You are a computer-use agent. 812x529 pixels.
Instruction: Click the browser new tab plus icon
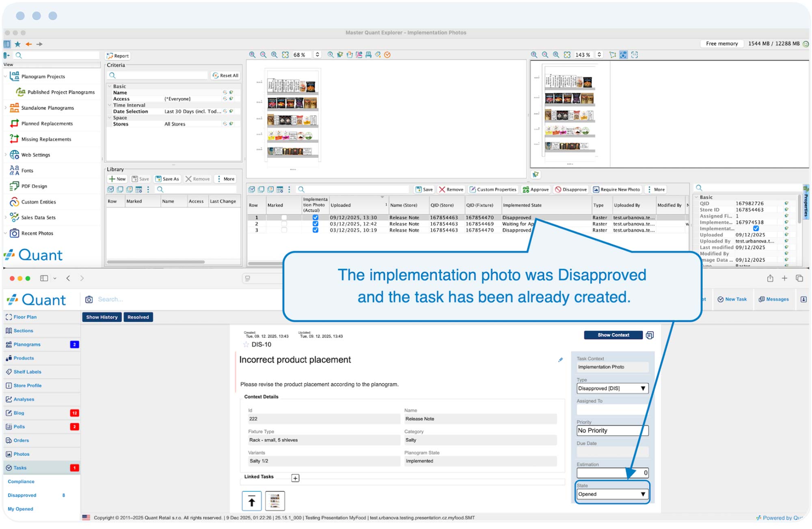point(784,278)
